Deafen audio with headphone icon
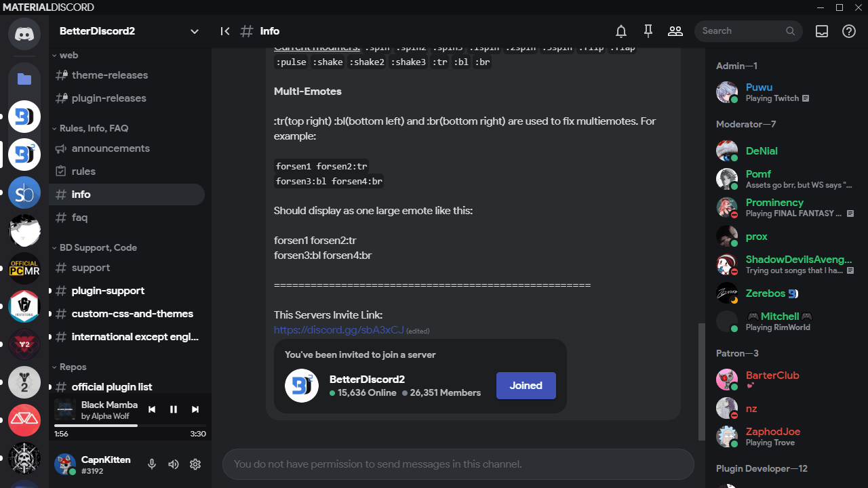This screenshot has height=488, width=868. click(174, 464)
